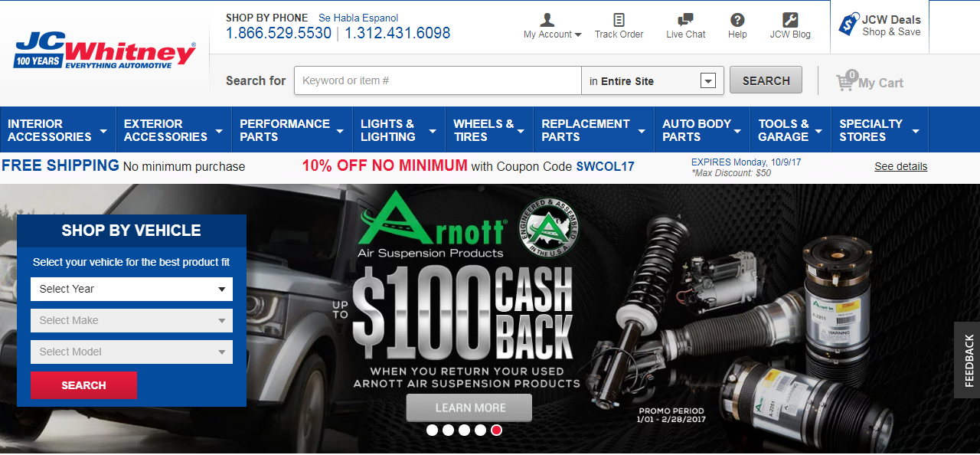Click the red vehicle Search button
The image size is (980, 455).
(83, 385)
